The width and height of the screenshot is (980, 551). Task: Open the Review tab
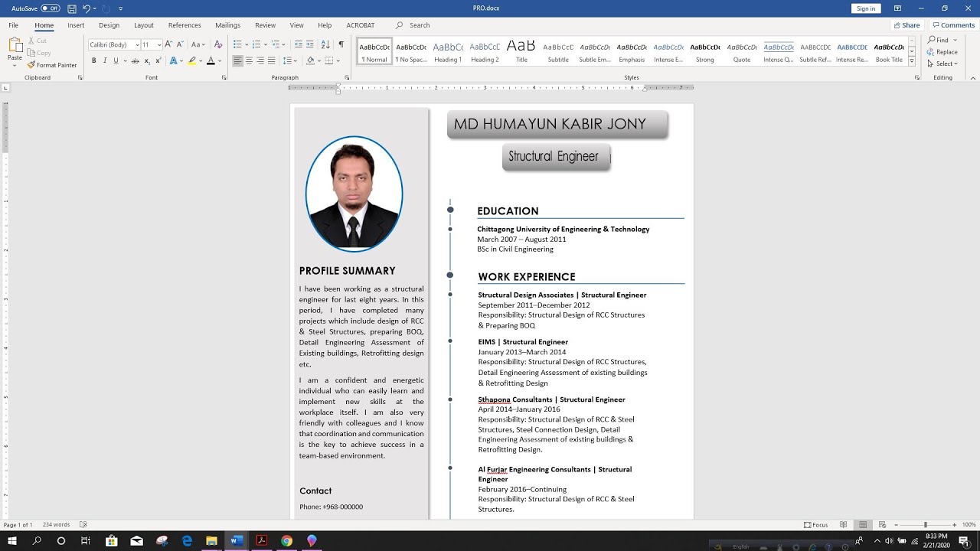click(x=265, y=25)
